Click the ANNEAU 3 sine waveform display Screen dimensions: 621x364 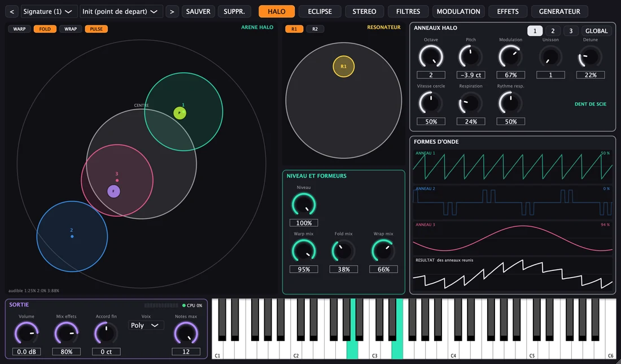pos(513,238)
